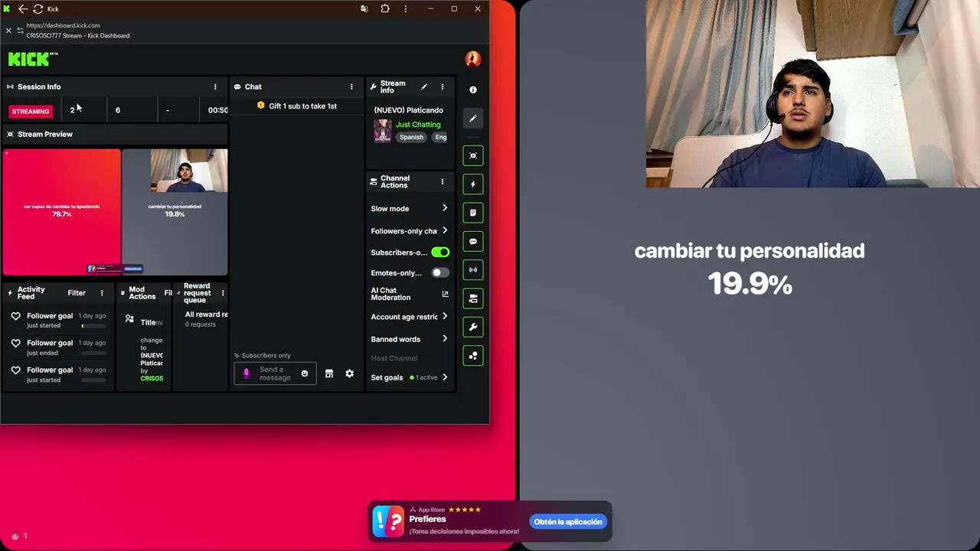Open Reward request queue options menu
This screenshot has width=980, height=551.
point(223,293)
